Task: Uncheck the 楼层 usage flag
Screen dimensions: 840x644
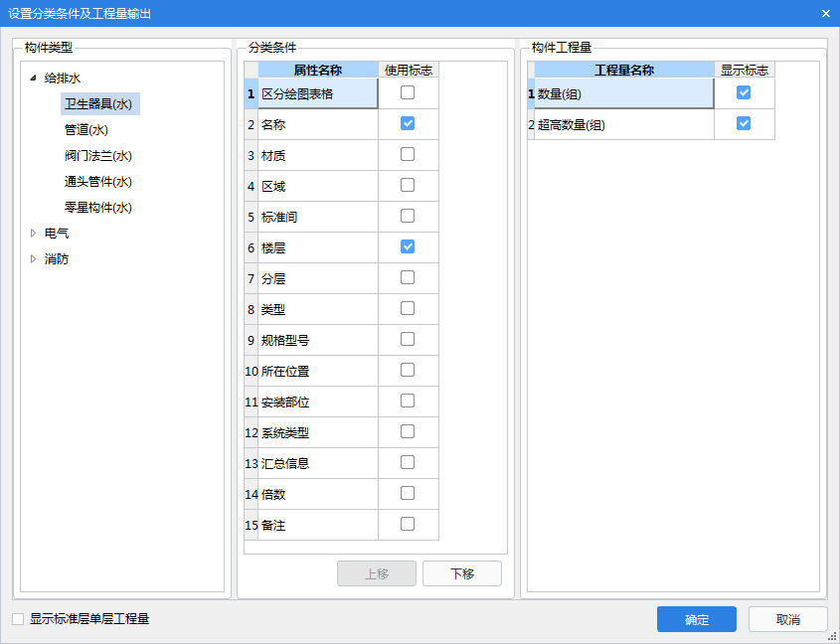Action: (408, 246)
